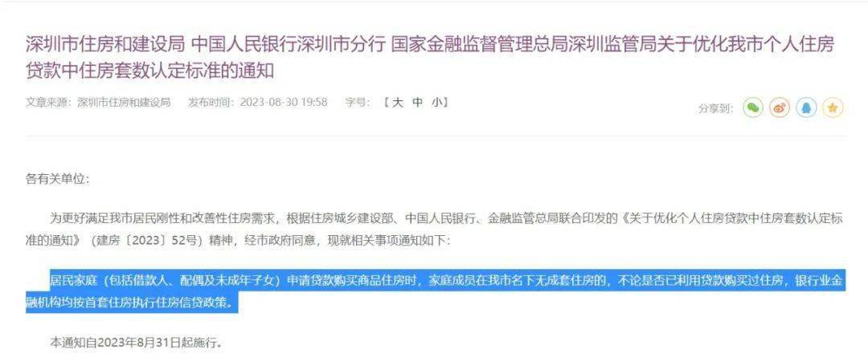Click the publish timestamp 2023-08-30 19:58
This screenshot has height=362, width=868.
point(284,102)
